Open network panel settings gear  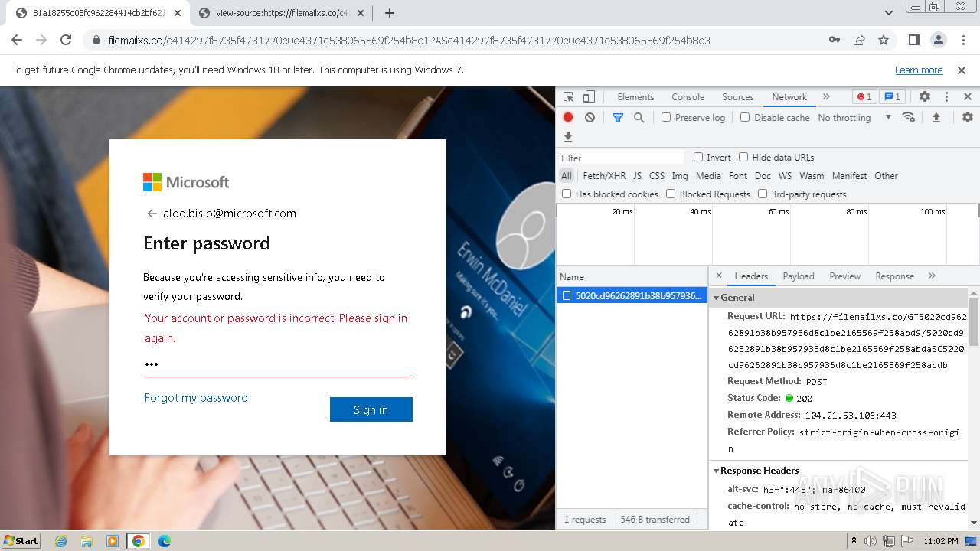point(968,117)
